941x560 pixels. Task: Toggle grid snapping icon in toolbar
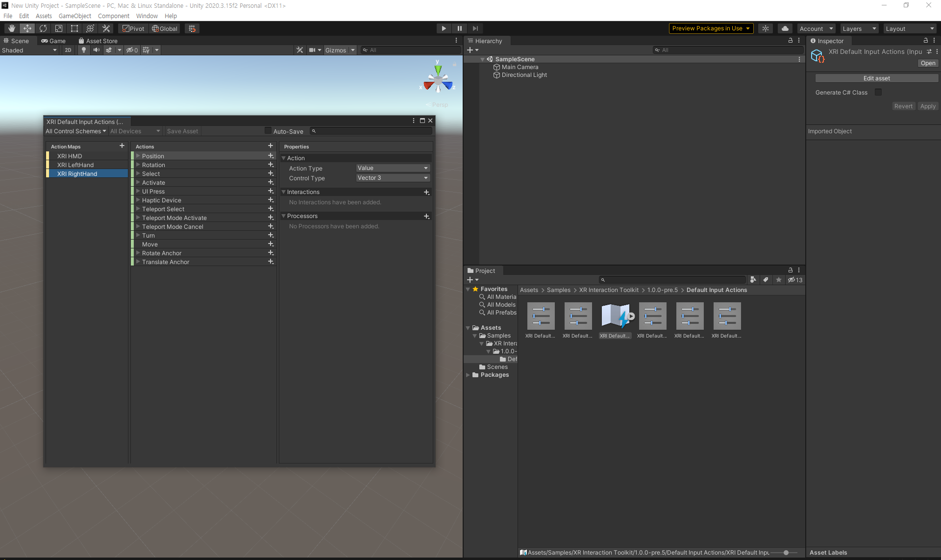192,28
